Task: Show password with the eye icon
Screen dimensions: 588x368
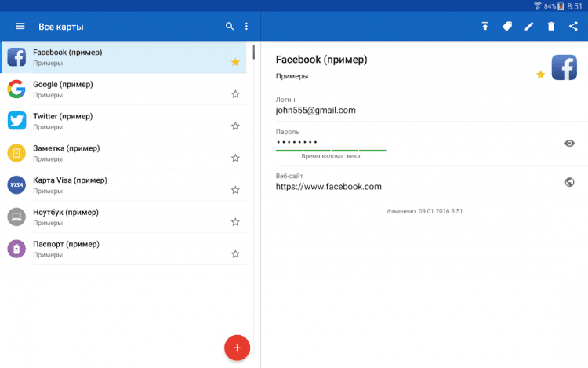Action: (570, 143)
